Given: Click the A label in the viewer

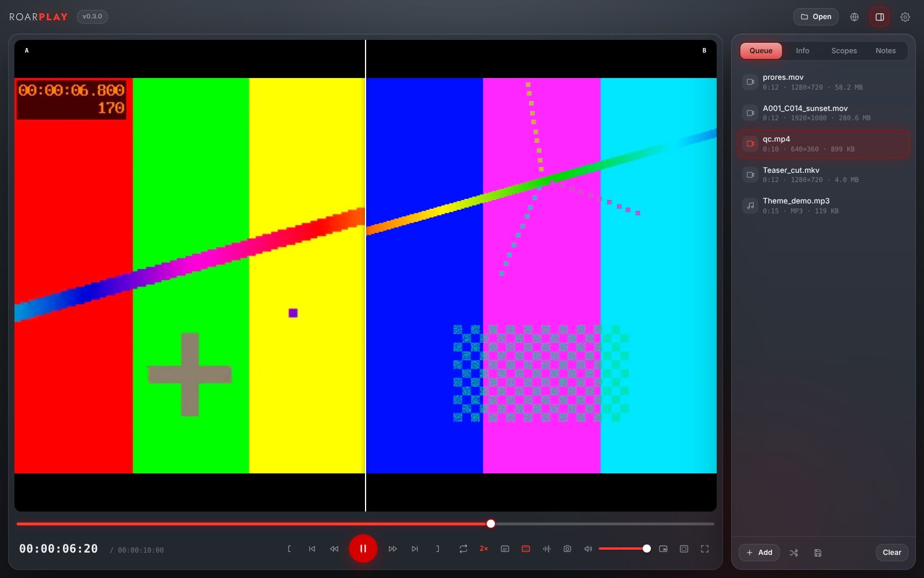Looking at the screenshot, I should click(x=27, y=51).
